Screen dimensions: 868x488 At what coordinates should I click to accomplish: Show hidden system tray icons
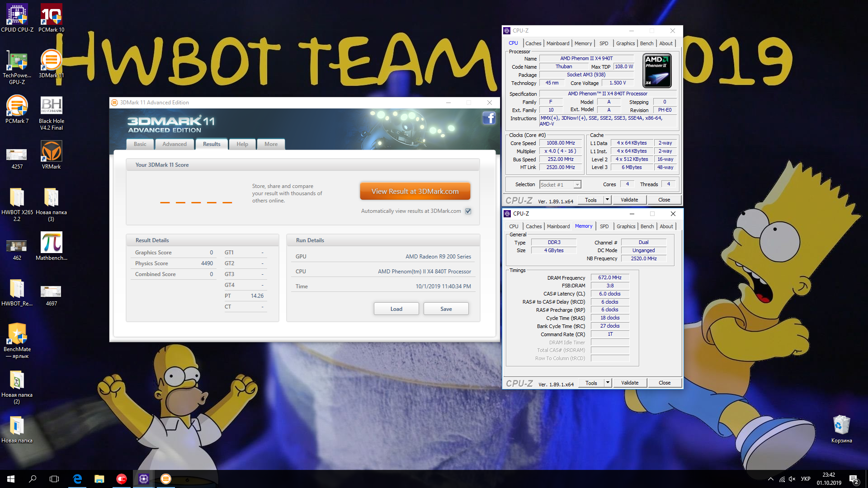pyautogui.click(x=770, y=479)
